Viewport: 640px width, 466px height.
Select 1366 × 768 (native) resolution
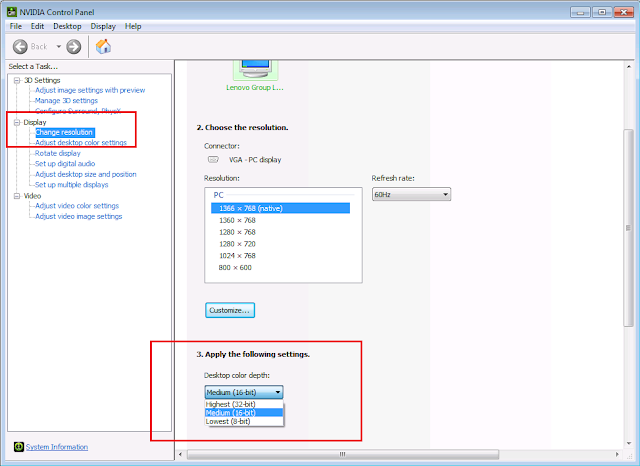(x=280, y=209)
